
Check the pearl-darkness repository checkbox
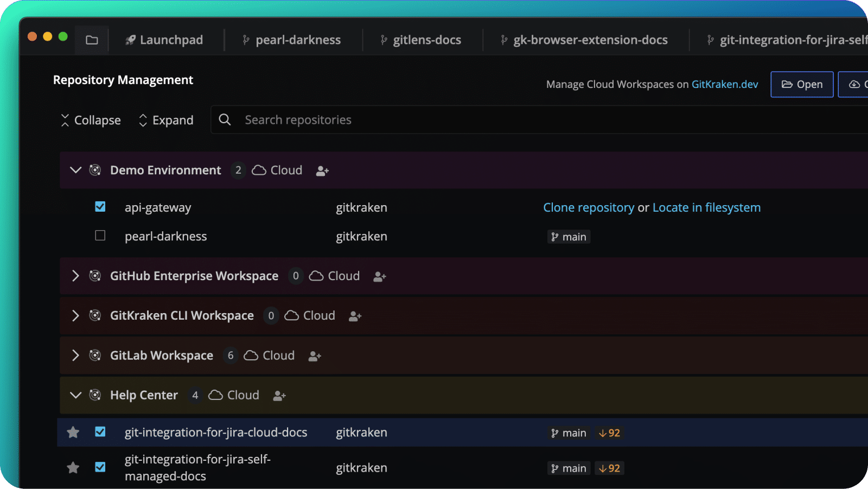[x=100, y=236]
